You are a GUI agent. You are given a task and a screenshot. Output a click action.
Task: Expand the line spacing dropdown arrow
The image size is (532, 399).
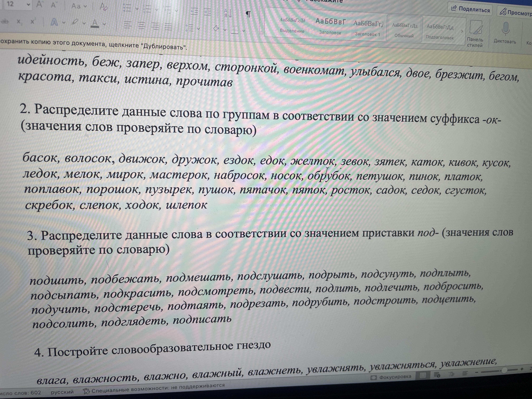[x=199, y=29]
